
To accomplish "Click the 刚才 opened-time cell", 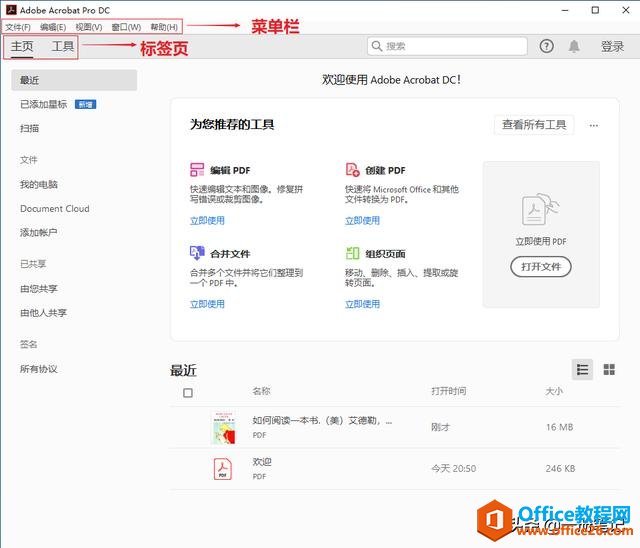I will 440,427.
